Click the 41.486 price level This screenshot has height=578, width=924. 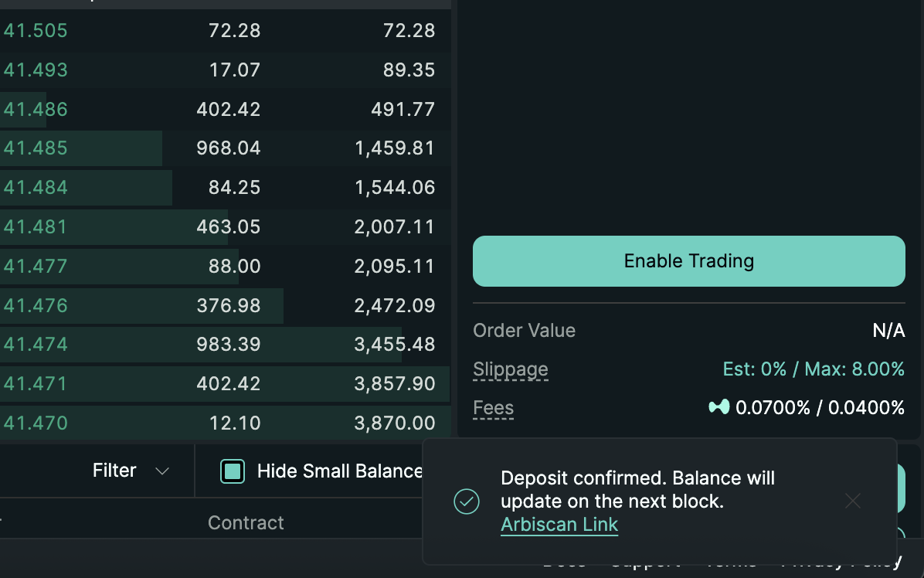36,110
